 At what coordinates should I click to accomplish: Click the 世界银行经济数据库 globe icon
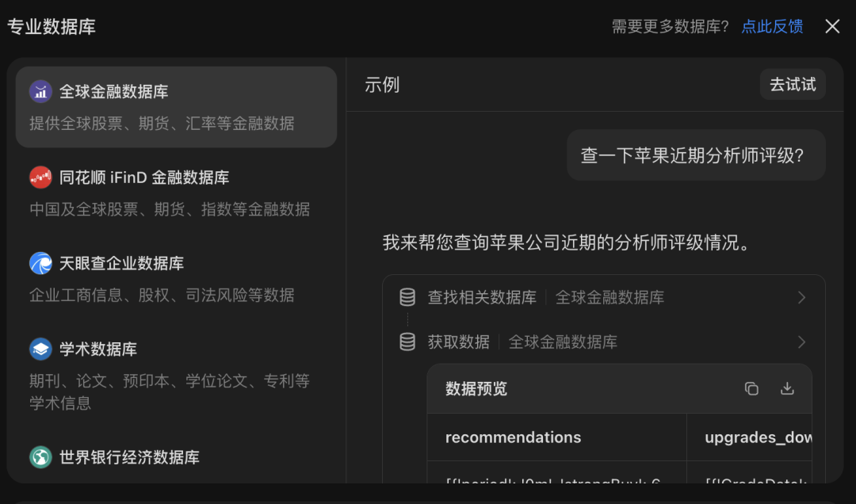tap(40, 457)
